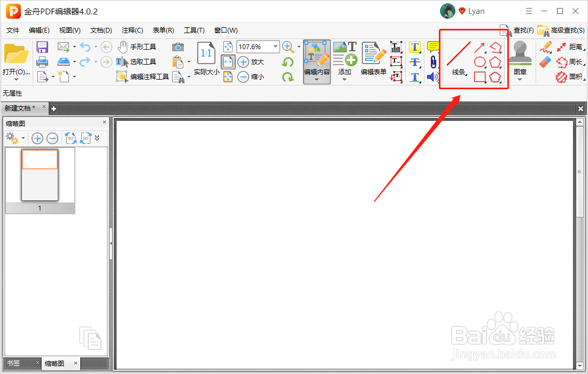Viewport: 588px width, 374px height.
Task: Open the Comments (注释) menu
Action: click(x=132, y=30)
